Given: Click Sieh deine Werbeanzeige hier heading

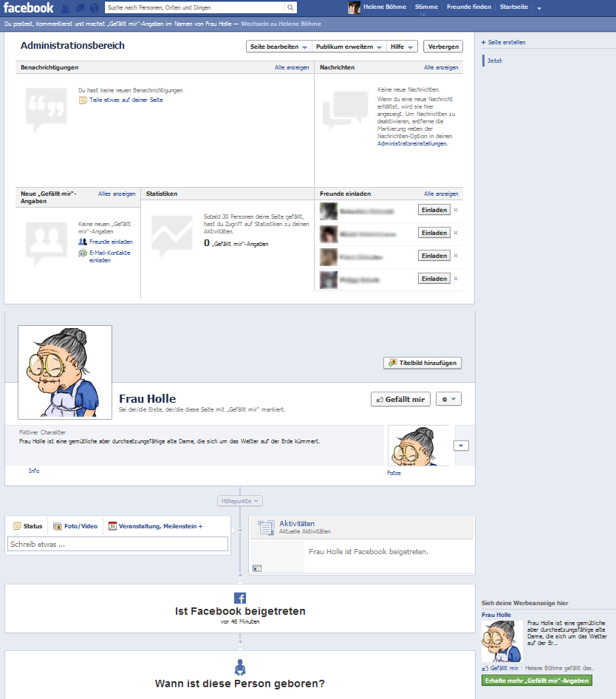Looking at the screenshot, I should [524, 603].
